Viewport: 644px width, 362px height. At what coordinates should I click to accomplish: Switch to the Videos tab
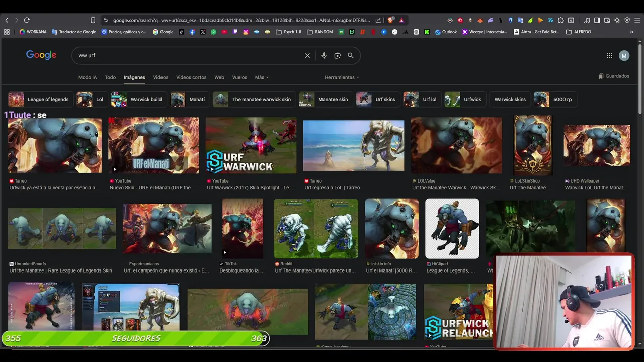160,77
